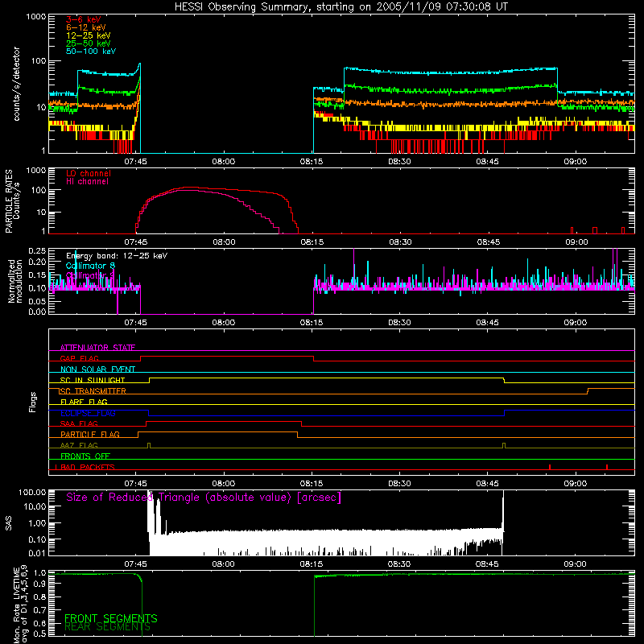The height and width of the screenshot is (644, 644).
Task: Click the 'Energy band: 12-25 keV' label
Action: tap(117, 256)
